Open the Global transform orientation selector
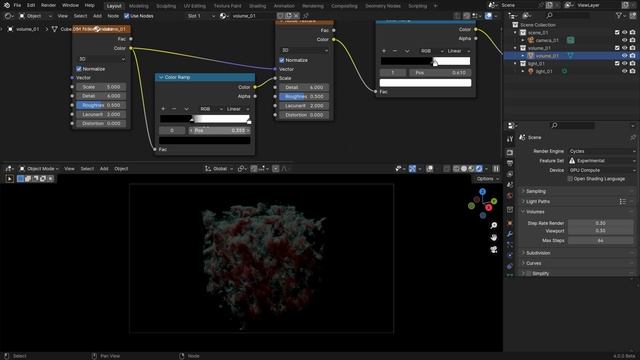Viewport: 640px width, 360px height. pyautogui.click(x=219, y=169)
